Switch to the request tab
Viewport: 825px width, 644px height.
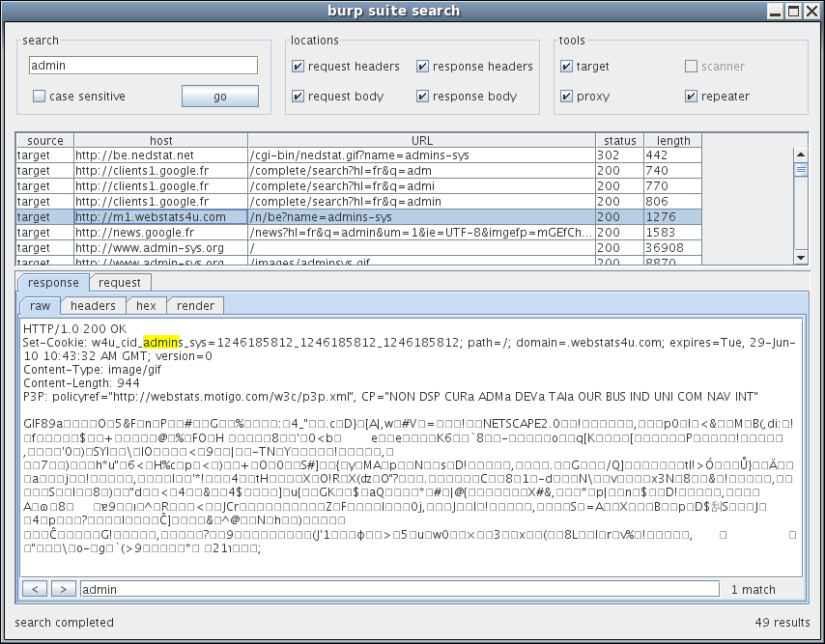coord(119,283)
